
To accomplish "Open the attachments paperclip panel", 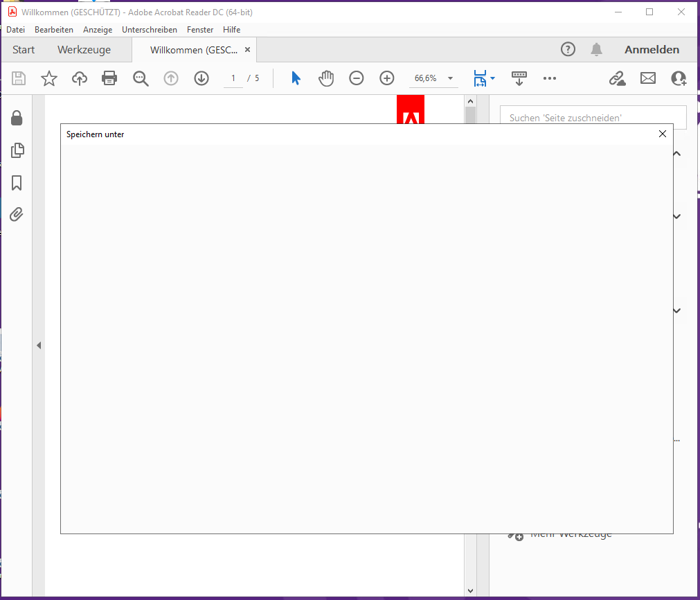I will (17, 215).
